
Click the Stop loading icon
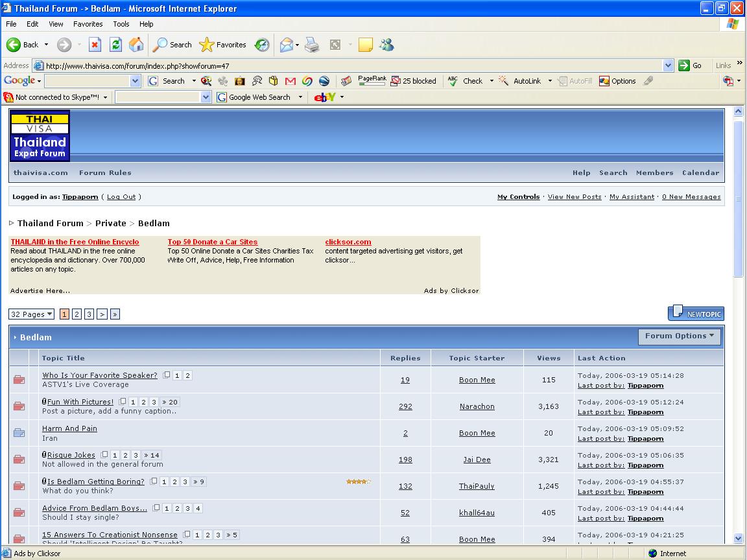pos(95,45)
